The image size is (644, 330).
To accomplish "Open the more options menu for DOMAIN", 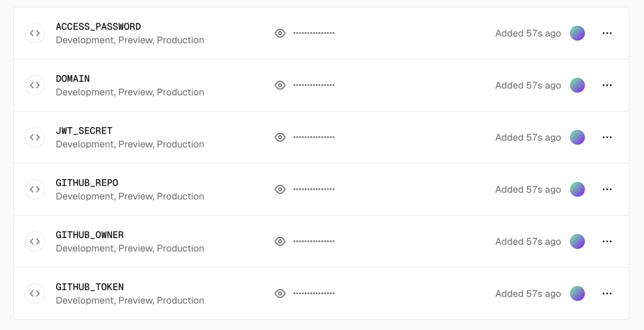I will [607, 85].
